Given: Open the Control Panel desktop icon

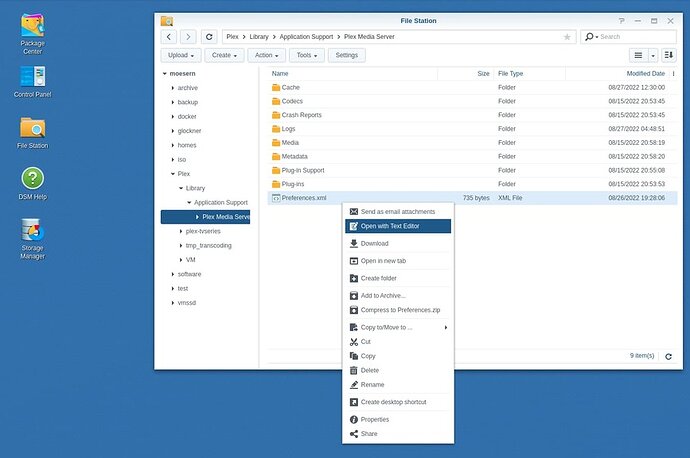Looking at the screenshot, I should point(33,81).
